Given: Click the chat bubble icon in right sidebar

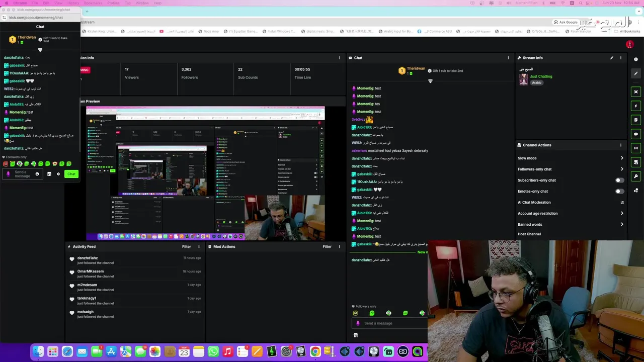Looking at the screenshot, I should tap(636, 134).
